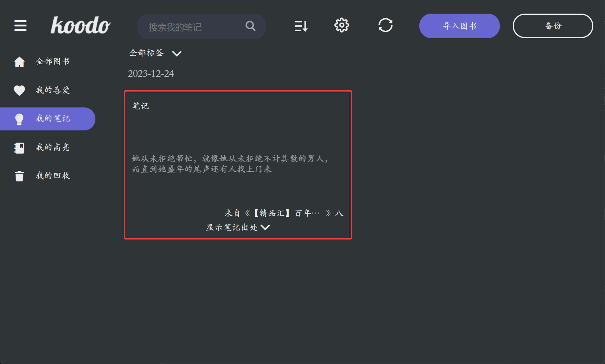This screenshot has height=364, width=605.
Task: Click the lightbulb icon for 我的笔记
Action: click(x=19, y=119)
